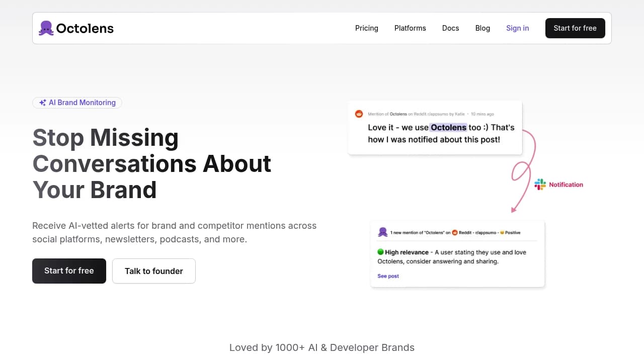This screenshot has height=362, width=644.
Task: Click the small Reddit icon in notification header
Action: click(x=454, y=233)
